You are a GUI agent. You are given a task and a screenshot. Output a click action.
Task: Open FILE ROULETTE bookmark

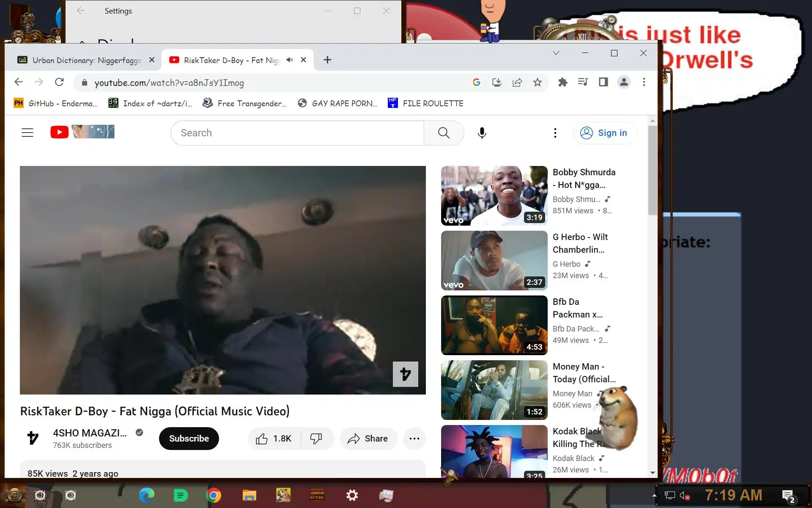pyautogui.click(x=426, y=103)
